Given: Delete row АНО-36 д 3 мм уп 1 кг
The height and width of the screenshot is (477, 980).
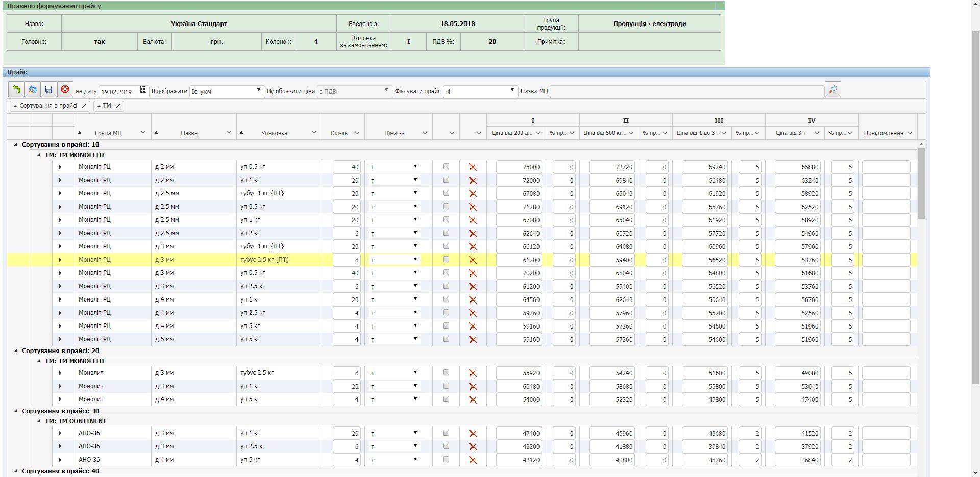Looking at the screenshot, I should pos(473,433).
